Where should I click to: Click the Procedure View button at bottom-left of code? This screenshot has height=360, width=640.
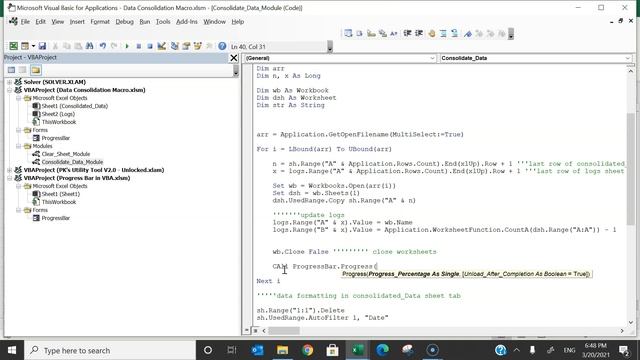click(247, 331)
